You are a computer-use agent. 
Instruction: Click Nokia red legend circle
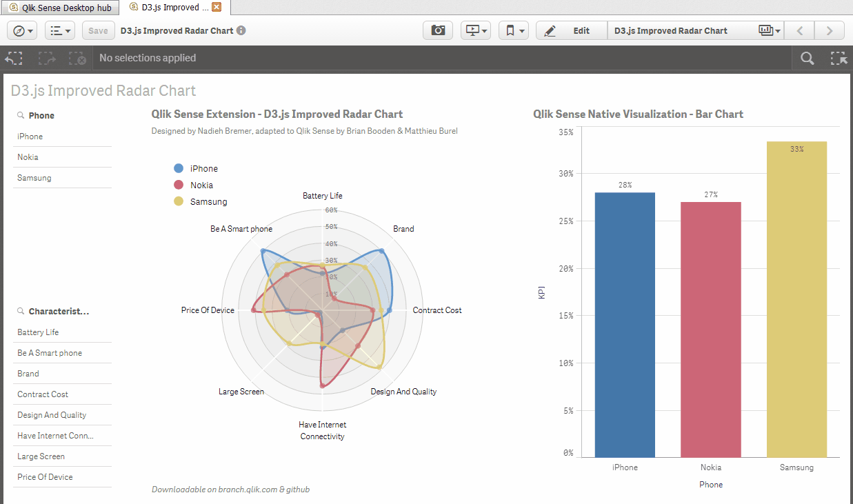179,185
